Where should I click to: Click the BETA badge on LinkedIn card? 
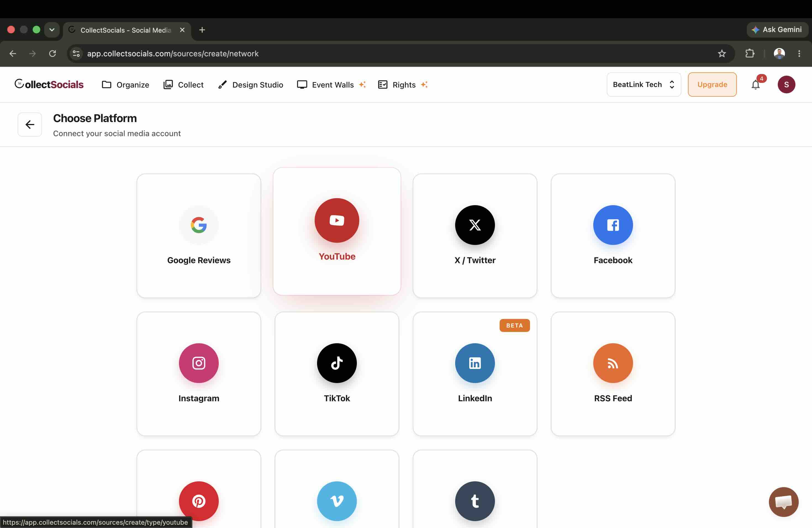[x=514, y=325]
